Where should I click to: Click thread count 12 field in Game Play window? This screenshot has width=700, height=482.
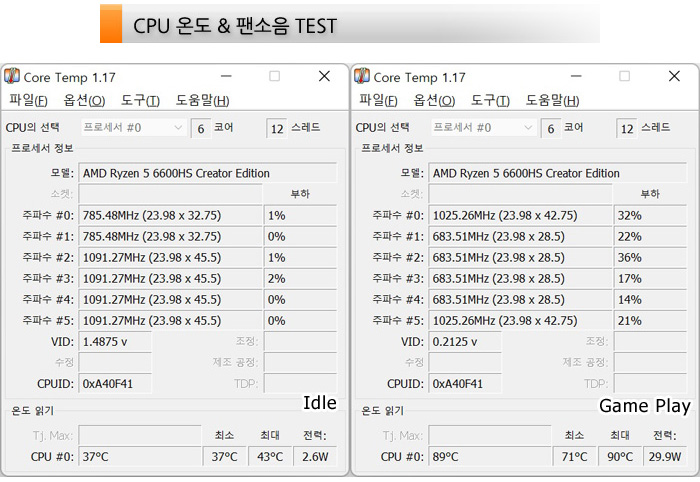(627, 129)
